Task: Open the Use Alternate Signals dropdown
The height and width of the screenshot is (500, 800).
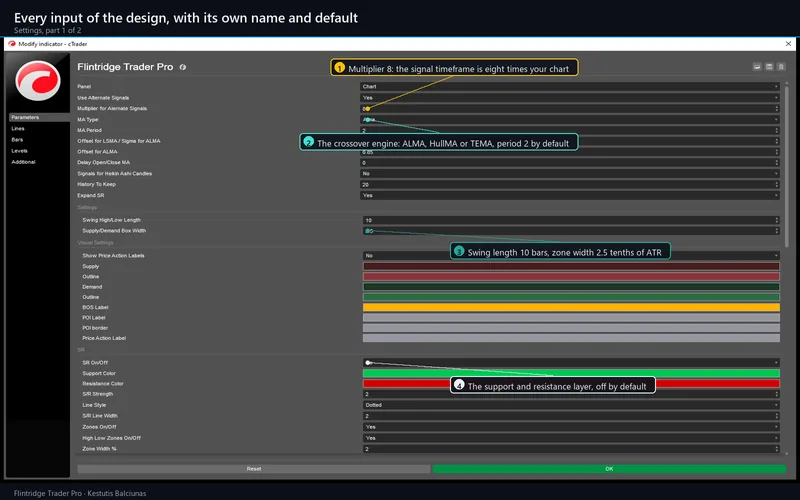Action: point(570,97)
